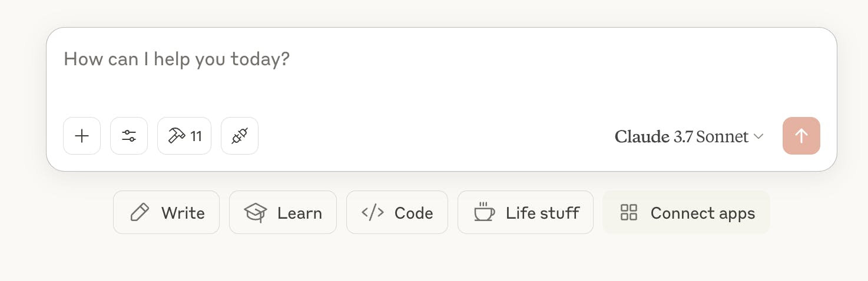Select the Write suggestion chip

click(166, 212)
